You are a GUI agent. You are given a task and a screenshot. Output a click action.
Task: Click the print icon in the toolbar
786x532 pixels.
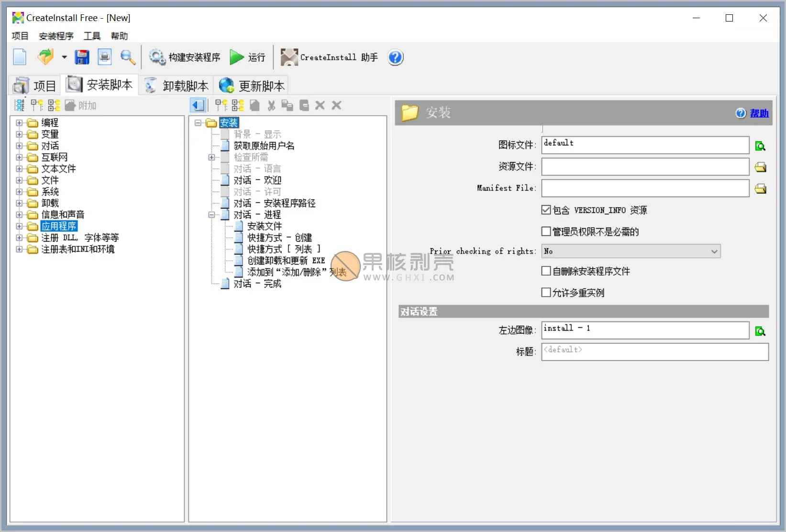pos(104,56)
